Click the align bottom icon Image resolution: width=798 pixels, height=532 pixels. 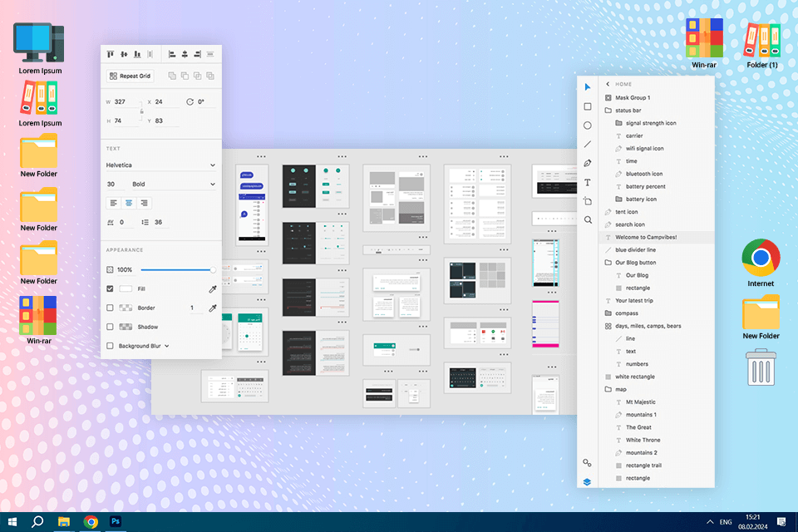tap(137, 54)
